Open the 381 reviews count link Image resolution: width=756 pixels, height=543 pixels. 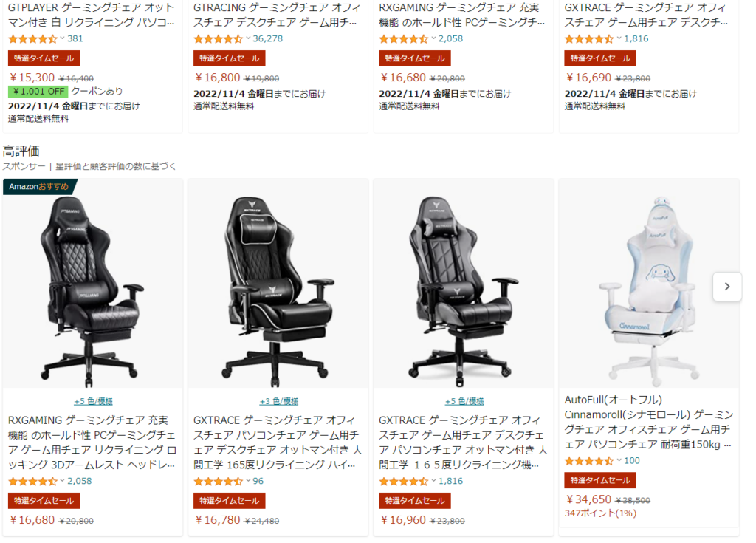point(75,38)
